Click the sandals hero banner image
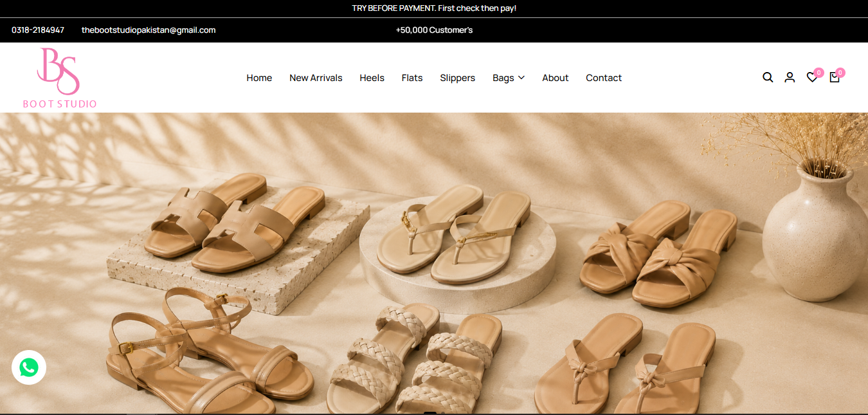 tap(434, 263)
